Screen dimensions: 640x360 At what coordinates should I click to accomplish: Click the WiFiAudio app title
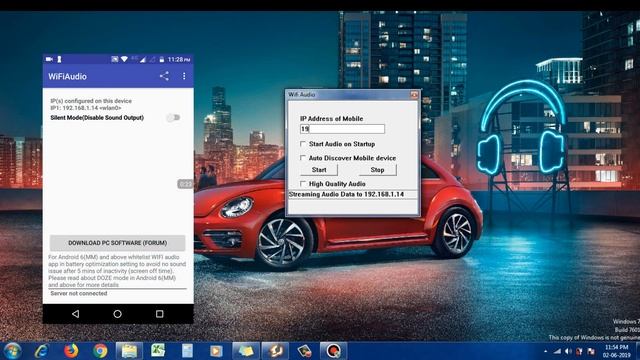pos(67,76)
